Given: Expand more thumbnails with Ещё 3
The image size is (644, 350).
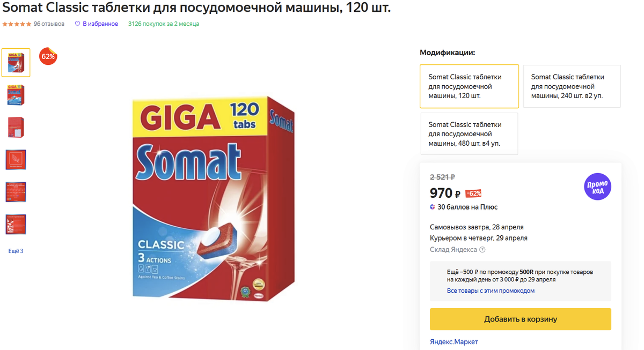Looking at the screenshot, I should tap(16, 251).
